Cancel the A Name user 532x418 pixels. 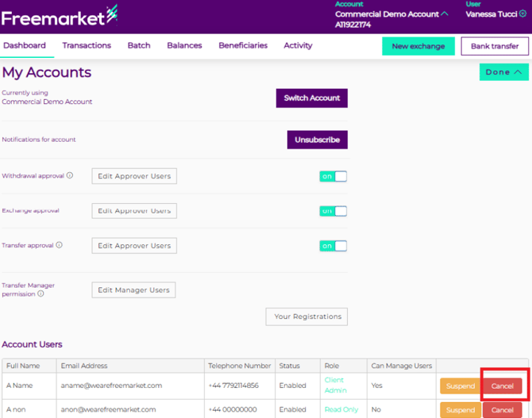(x=502, y=386)
